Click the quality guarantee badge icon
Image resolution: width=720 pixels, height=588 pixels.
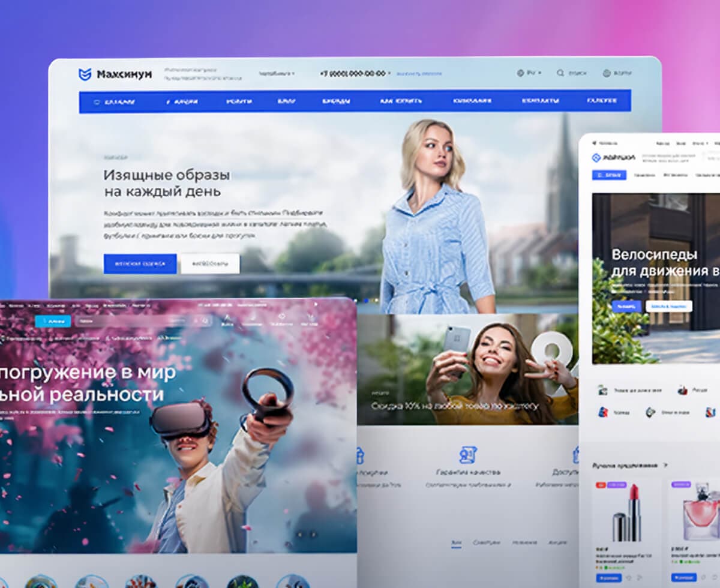[467, 455]
